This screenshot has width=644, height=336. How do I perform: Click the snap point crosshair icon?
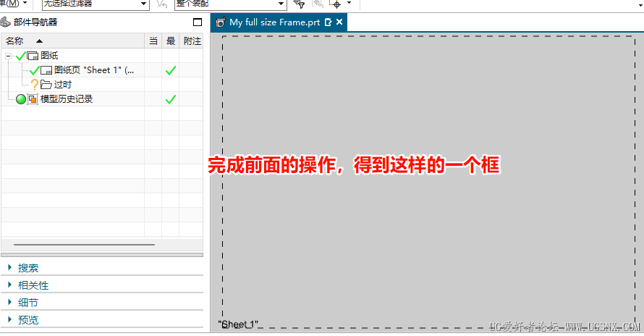click(x=336, y=4)
